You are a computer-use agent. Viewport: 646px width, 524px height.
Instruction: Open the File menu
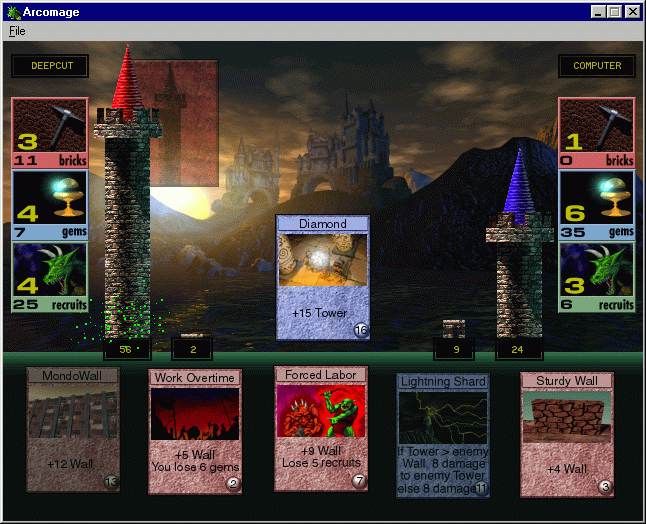coord(17,31)
